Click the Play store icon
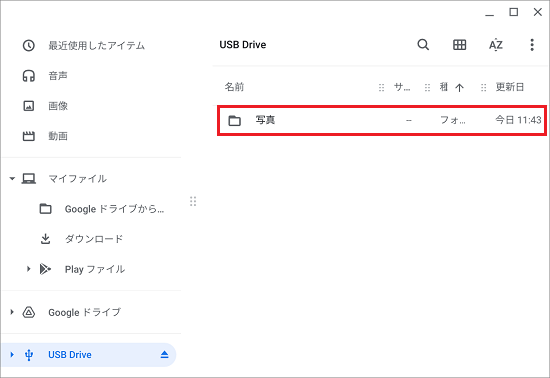 pos(45,269)
